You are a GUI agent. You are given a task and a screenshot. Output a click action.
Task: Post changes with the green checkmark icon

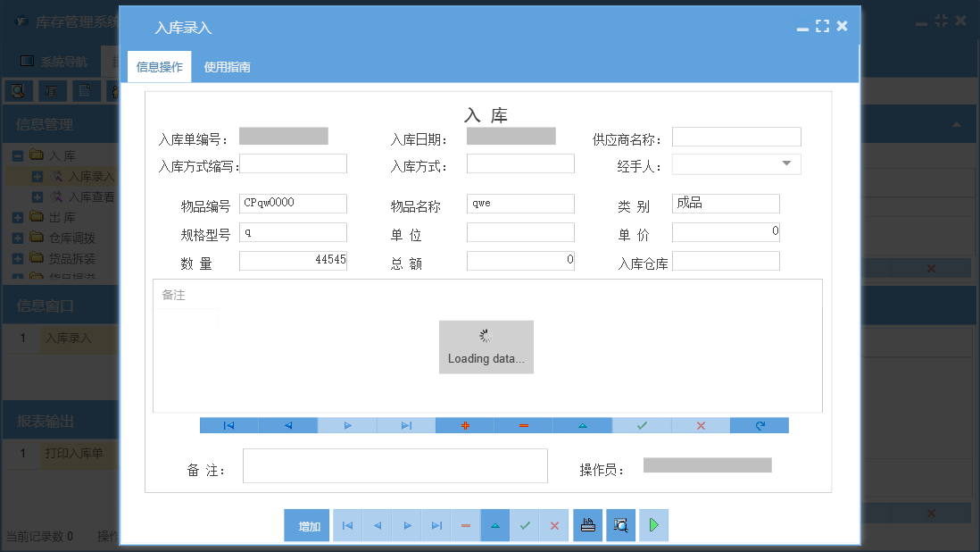pyautogui.click(x=641, y=425)
